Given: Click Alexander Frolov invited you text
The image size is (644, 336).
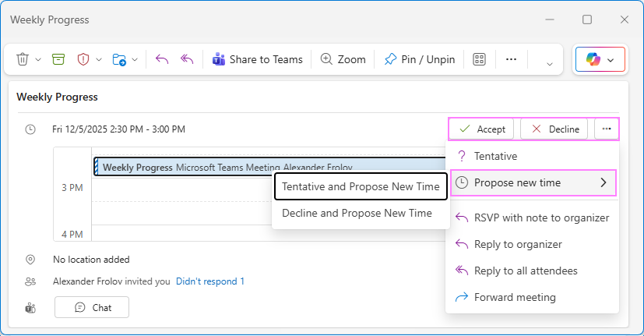Looking at the screenshot, I should [x=111, y=281].
